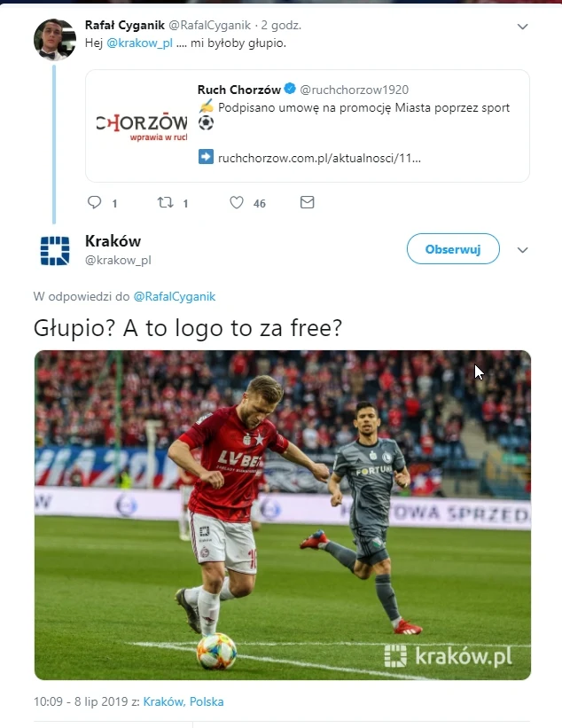562x728 pixels.
Task: Retweet Rafał Cyganik's tweet
Action: tap(165, 202)
